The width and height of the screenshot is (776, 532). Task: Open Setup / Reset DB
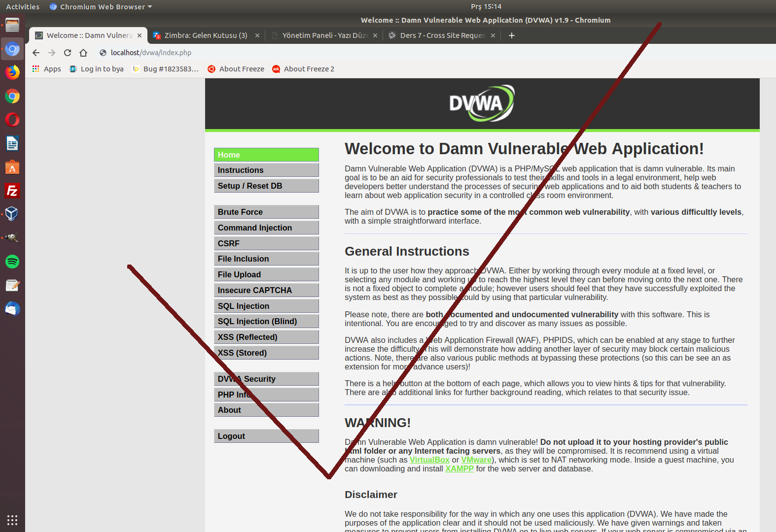tap(266, 186)
